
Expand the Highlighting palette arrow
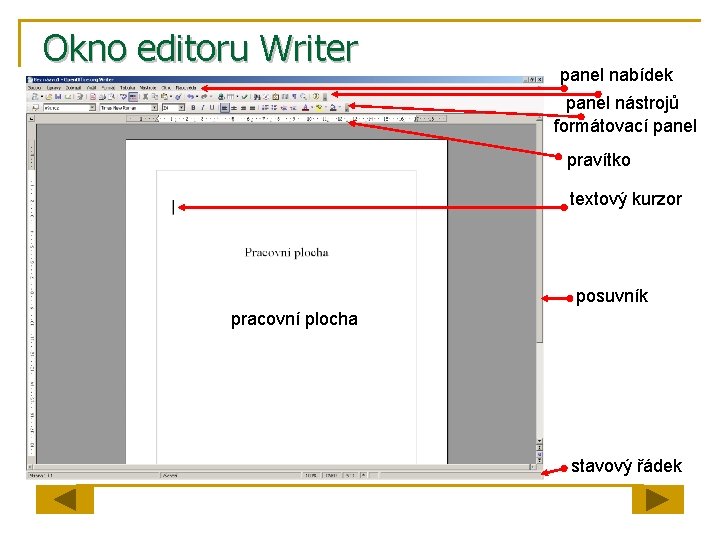(x=326, y=107)
